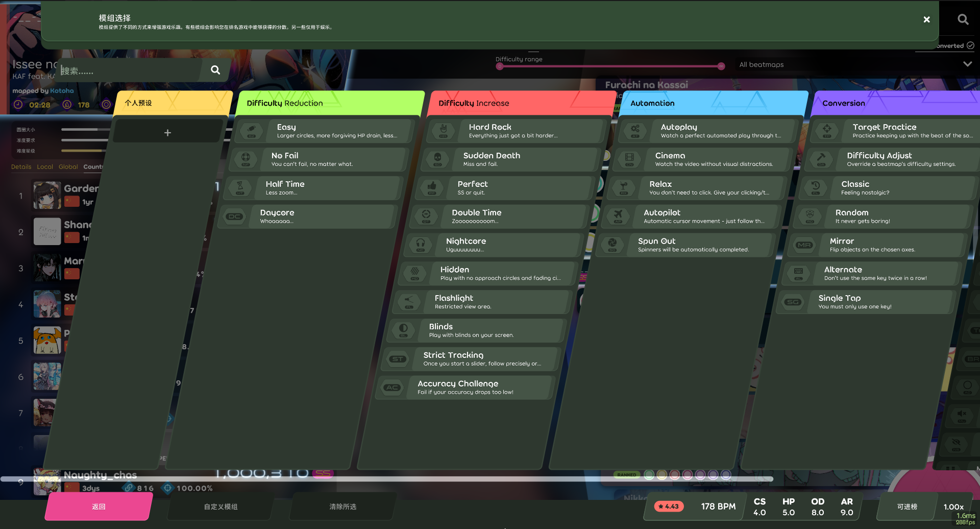Screen dimensions: 980x529
Task: Click the Hidden mod icon
Action: pyautogui.click(x=415, y=274)
